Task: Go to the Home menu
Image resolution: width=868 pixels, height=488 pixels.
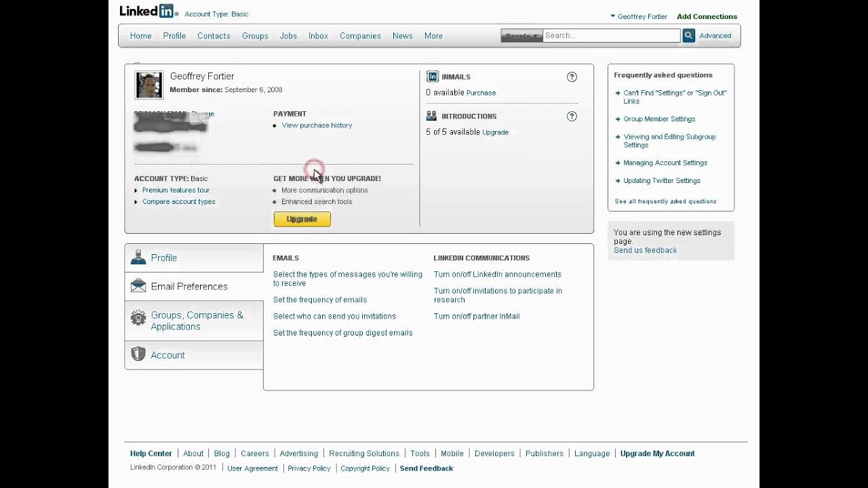Action: [141, 36]
